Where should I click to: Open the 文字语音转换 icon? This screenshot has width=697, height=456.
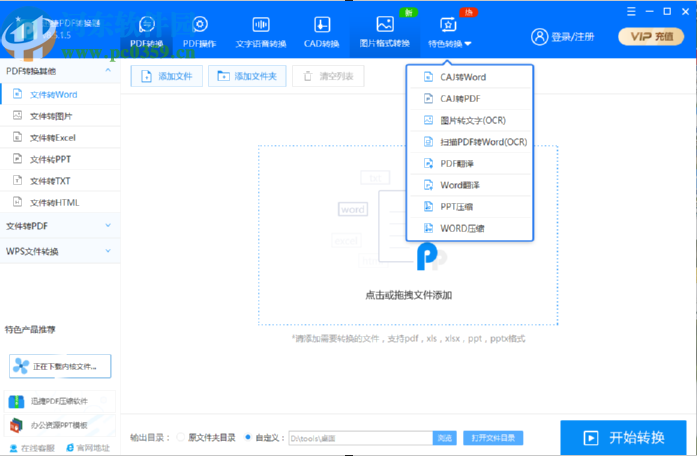click(261, 24)
